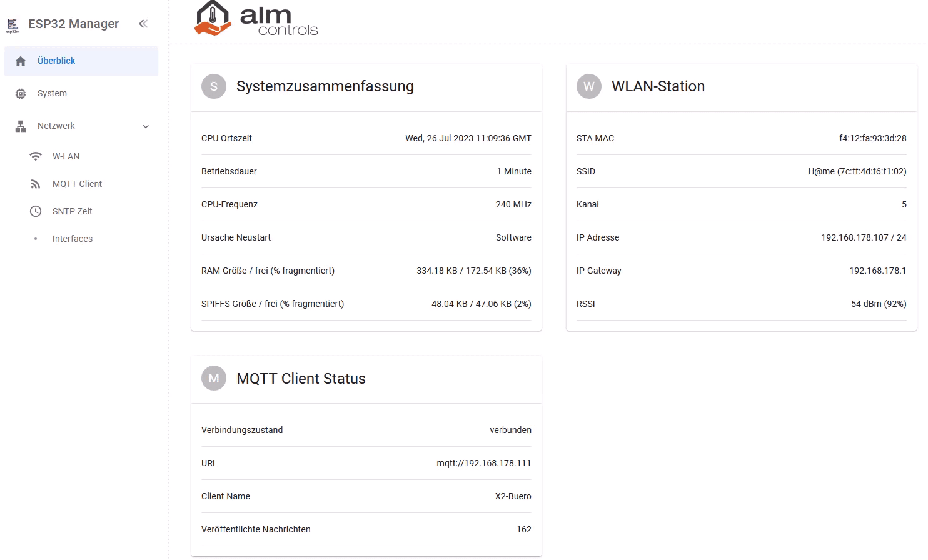Click the IP value 192.168.178.107 / 24
Screen dimensions: 928x560
(864, 237)
